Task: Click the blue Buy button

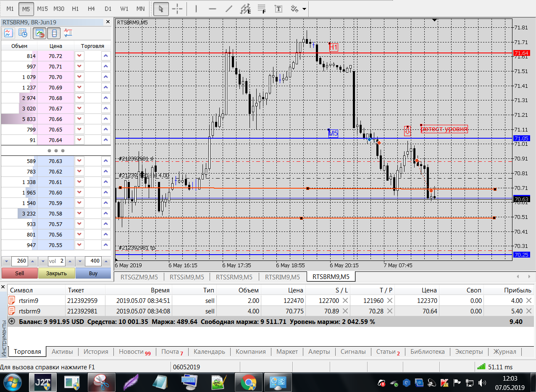Action: tap(93, 273)
